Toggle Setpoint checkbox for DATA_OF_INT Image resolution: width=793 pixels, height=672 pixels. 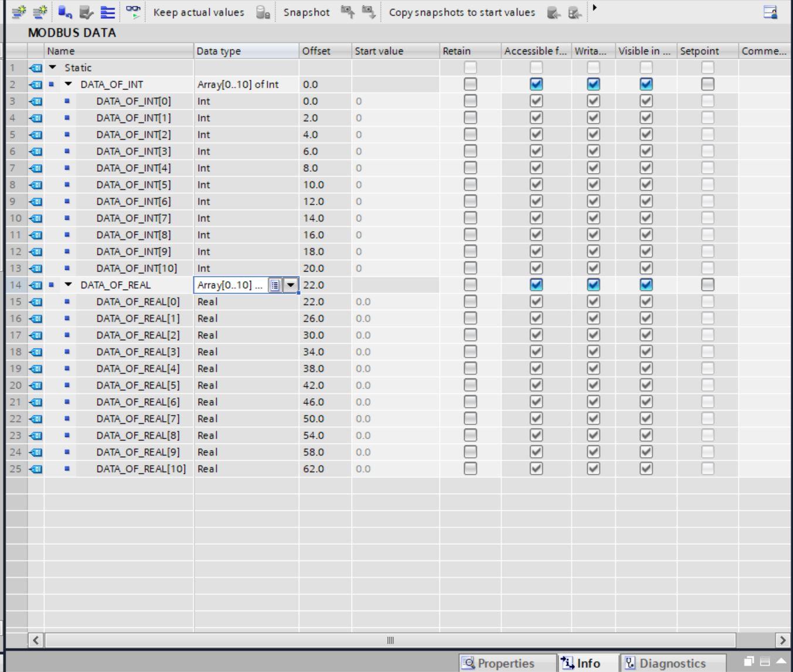[708, 84]
